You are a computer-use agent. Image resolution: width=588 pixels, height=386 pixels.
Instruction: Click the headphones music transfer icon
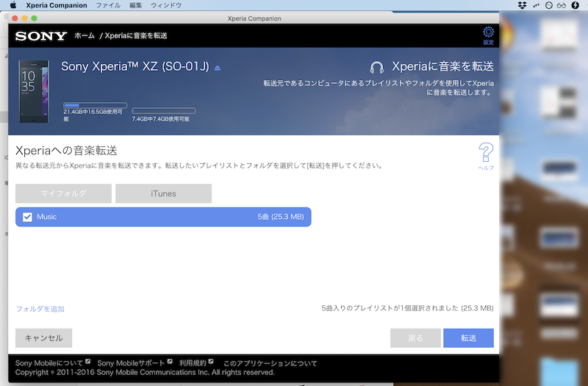point(378,67)
